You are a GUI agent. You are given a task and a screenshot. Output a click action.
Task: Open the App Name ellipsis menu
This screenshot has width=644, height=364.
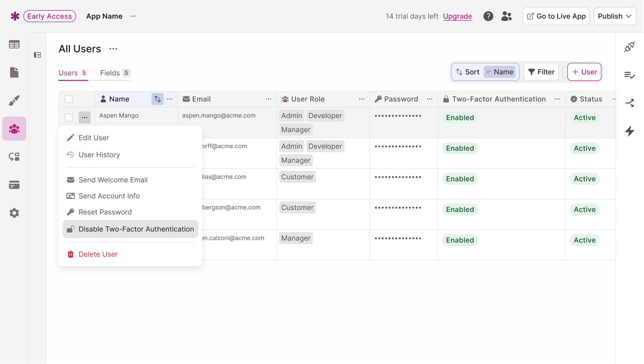133,16
